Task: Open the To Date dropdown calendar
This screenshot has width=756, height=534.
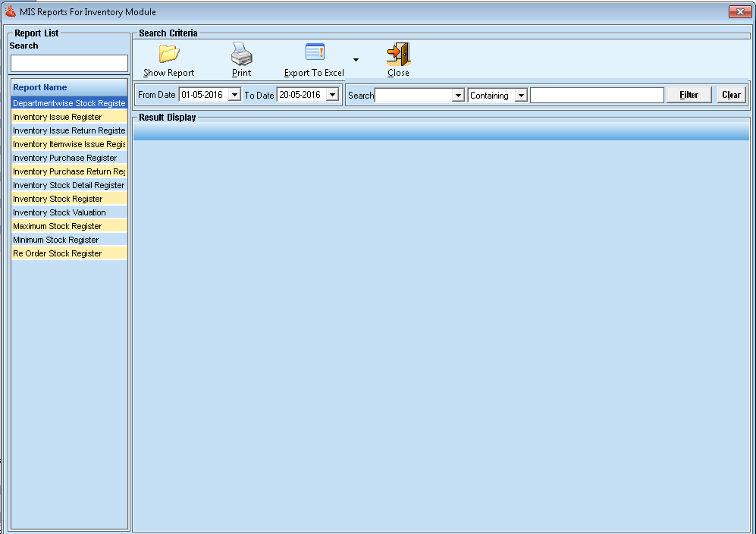Action: tap(332, 95)
